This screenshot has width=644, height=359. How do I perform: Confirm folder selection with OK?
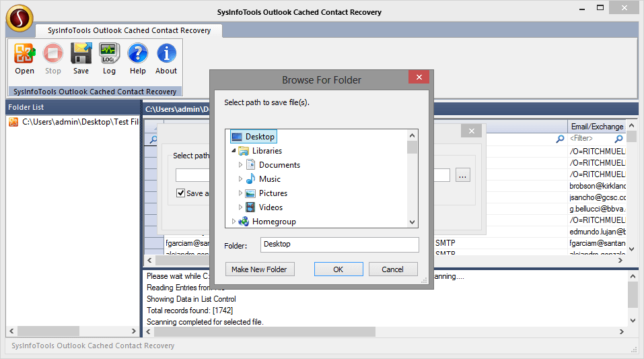pos(338,269)
